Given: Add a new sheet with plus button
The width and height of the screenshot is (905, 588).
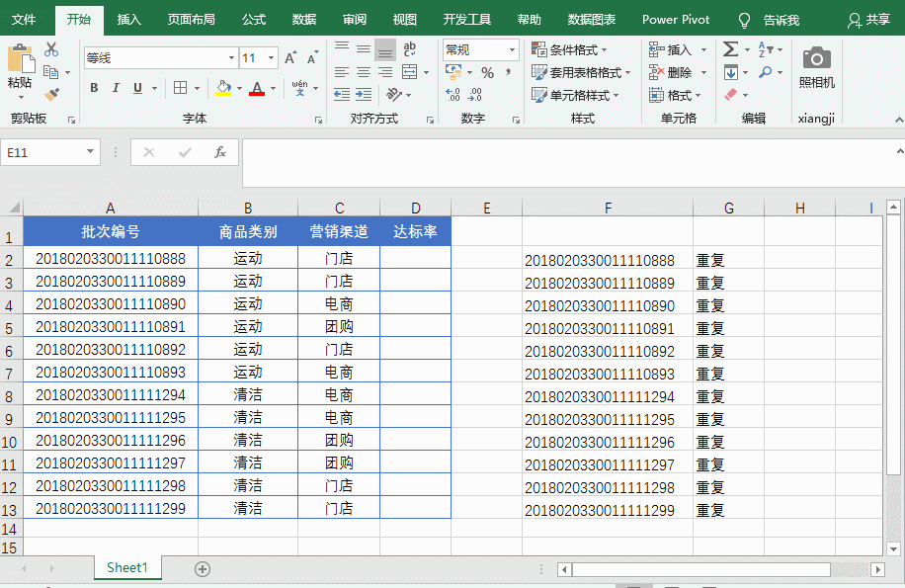Looking at the screenshot, I should (203, 568).
